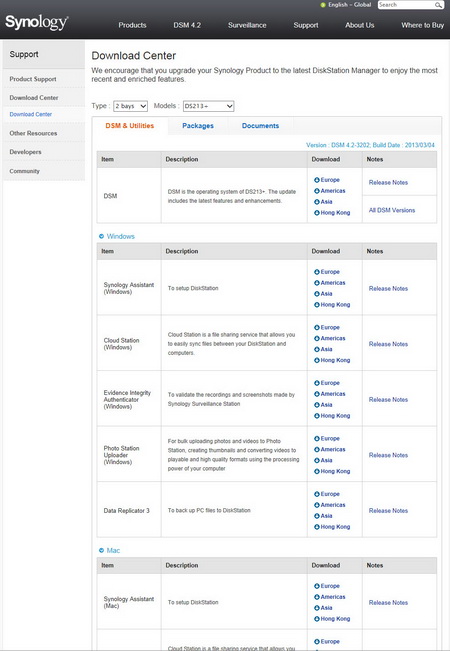
Task: Open Where to Buy menu item
Action: pos(423,25)
